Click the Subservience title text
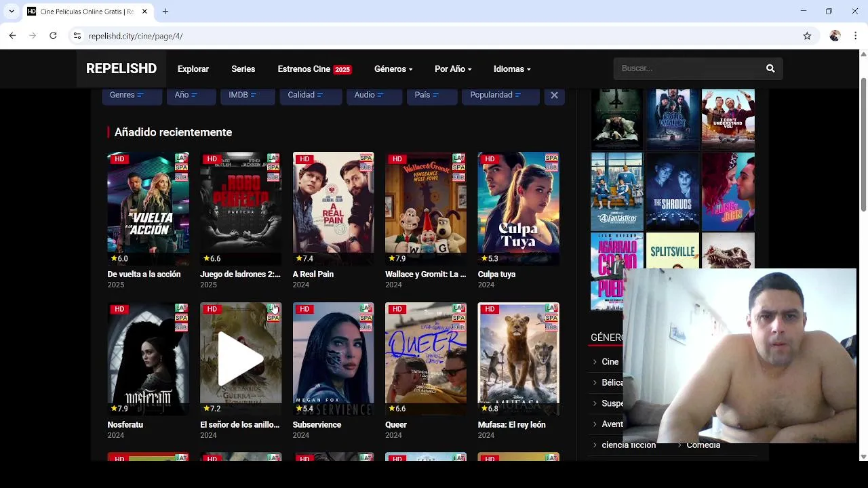Image resolution: width=868 pixels, height=488 pixels. pos(317,425)
